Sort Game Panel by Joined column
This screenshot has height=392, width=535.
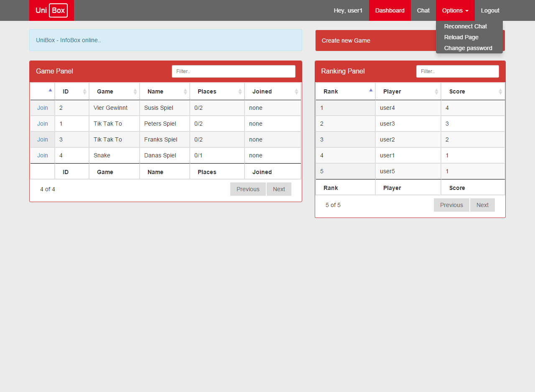point(273,91)
